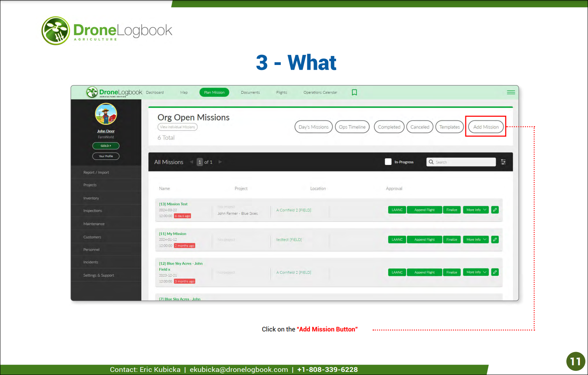Screen dimensions: 588x375
Task: Append Flight for [12] Blue Sky Acres
Action: [x=424, y=272]
